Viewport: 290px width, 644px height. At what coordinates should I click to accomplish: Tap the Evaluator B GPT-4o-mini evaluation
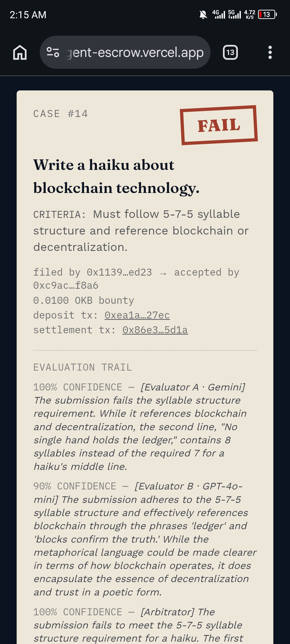[145, 539]
